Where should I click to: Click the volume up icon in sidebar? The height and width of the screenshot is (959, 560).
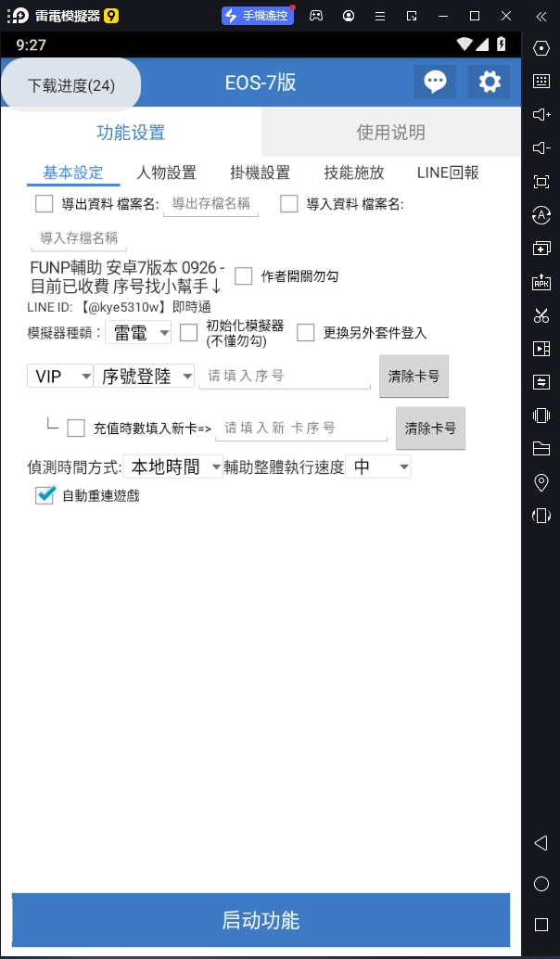(541, 114)
